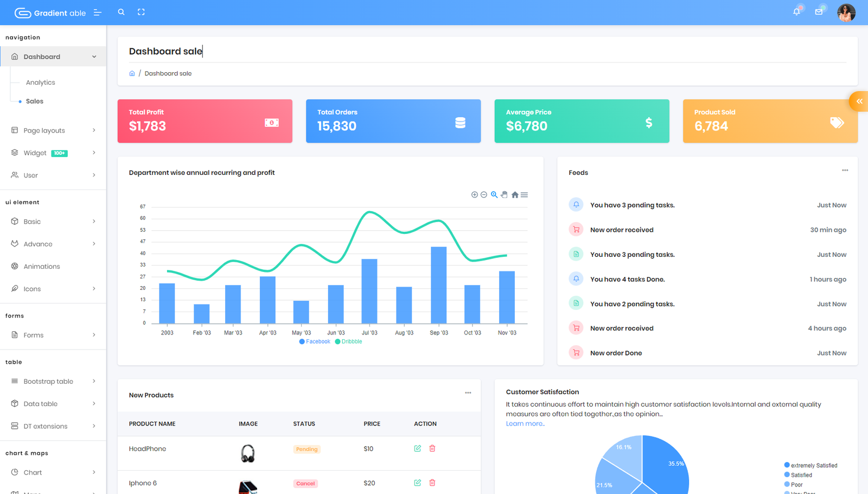
Task: Open the orange settings side tab
Action: coord(859,102)
